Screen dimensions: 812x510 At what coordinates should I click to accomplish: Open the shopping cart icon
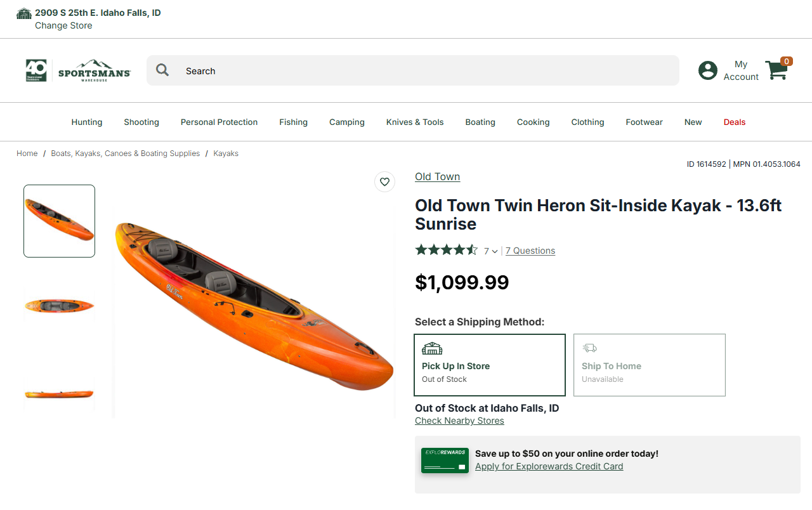point(776,70)
